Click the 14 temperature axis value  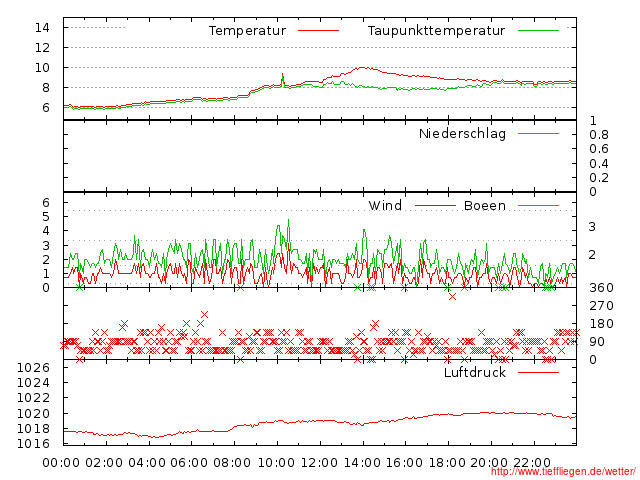(42, 28)
